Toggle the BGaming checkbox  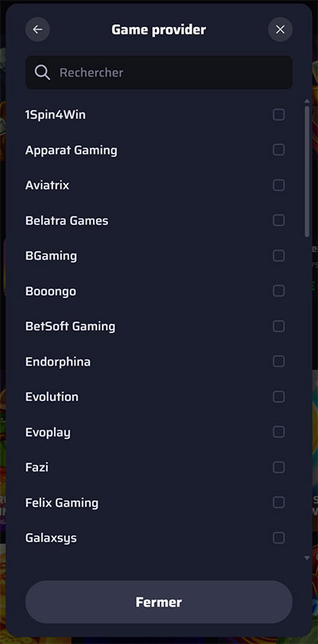click(278, 256)
